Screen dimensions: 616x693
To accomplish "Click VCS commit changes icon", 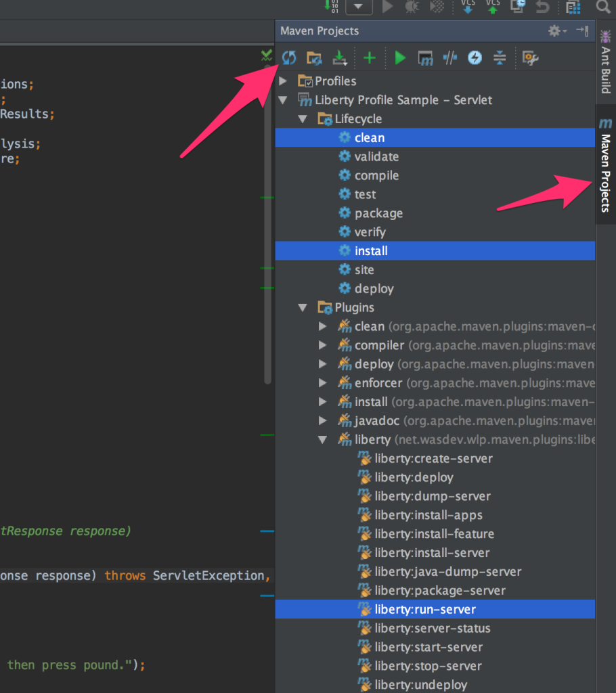I will tap(493, 7).
